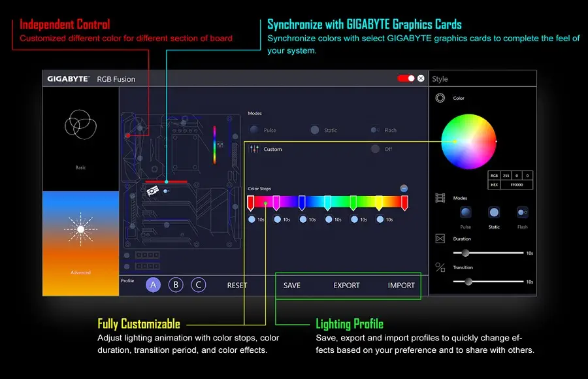Export the lighting profile
The image size is (588, 379).
[346, 286]
